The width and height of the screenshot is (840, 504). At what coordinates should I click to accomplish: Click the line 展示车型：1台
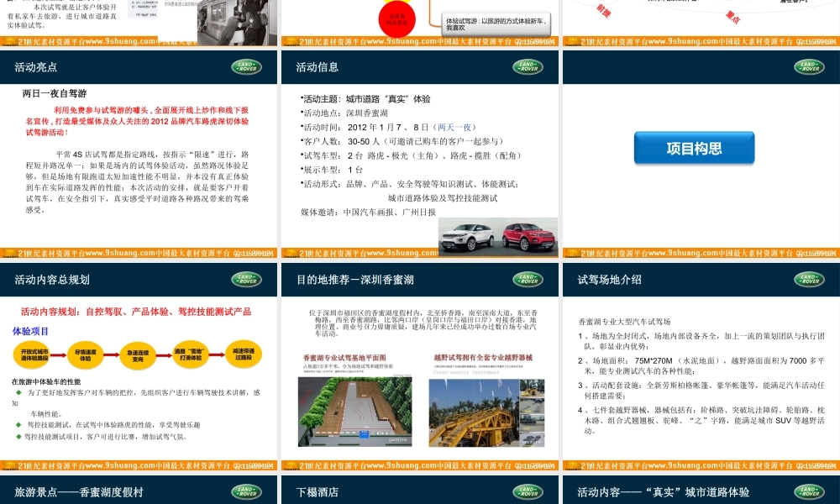coord(332,169)
